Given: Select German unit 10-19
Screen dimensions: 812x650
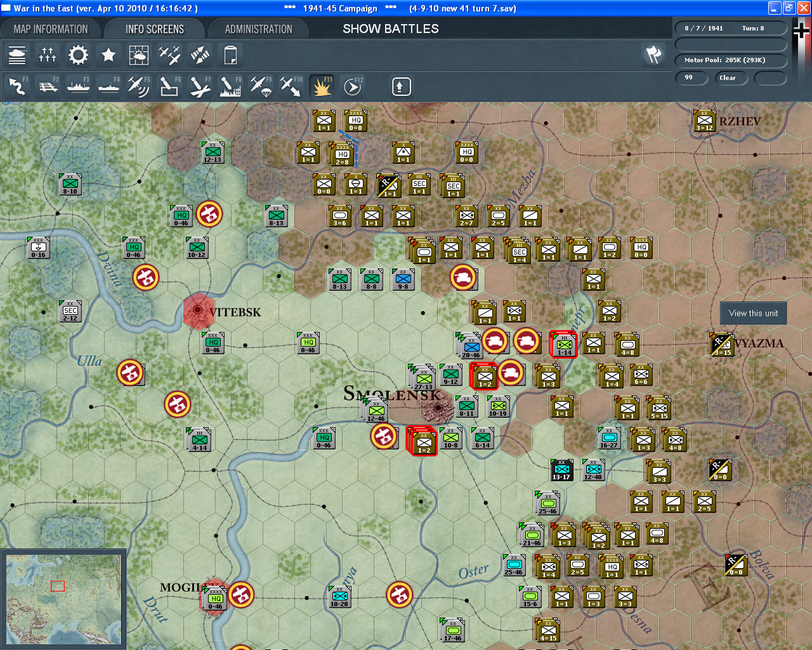Looking at the screenshot, I should [498, 406].
